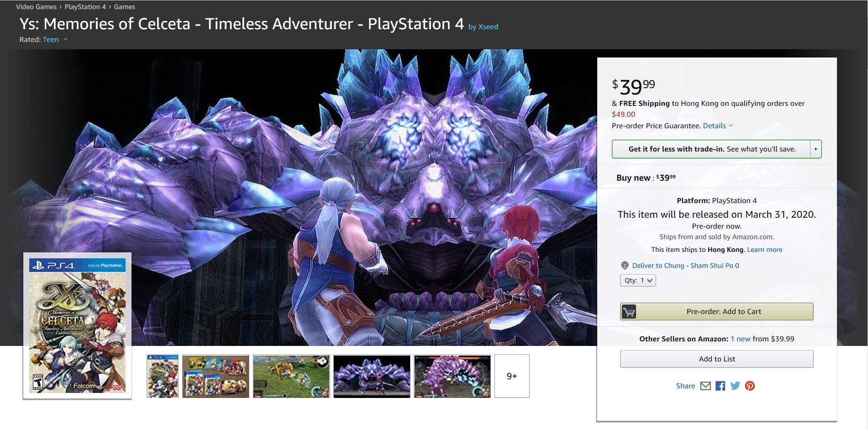Click the cart icon on Pre-order button
868x429 pixels.
(x=629, y=312)
